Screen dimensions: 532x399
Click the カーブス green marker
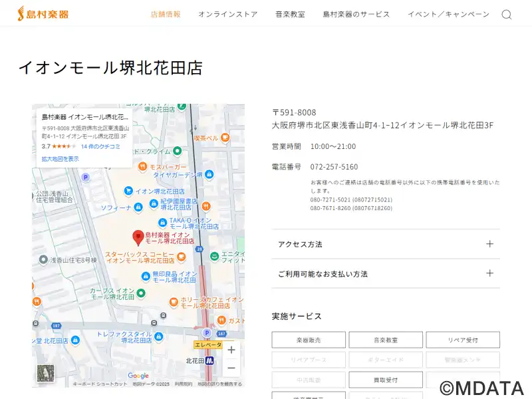pos(141,293)
